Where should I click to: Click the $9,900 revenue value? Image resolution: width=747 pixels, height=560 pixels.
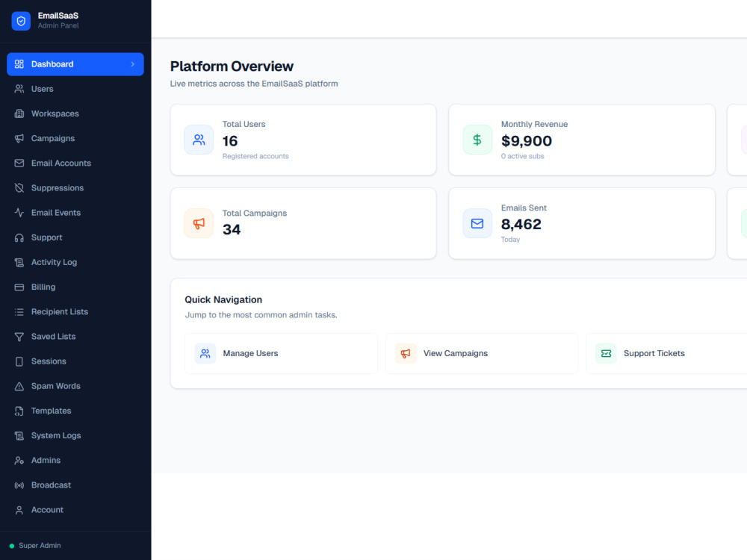tap(527, 141)
